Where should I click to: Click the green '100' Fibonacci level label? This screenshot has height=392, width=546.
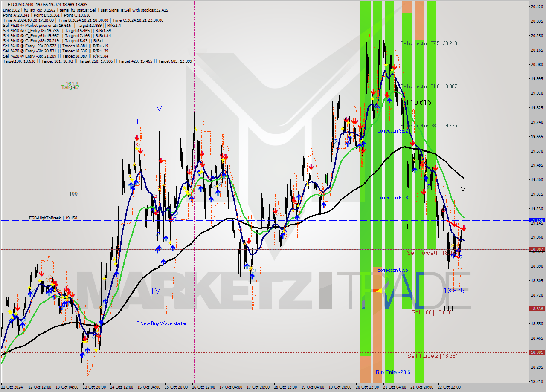click(73, 194)
